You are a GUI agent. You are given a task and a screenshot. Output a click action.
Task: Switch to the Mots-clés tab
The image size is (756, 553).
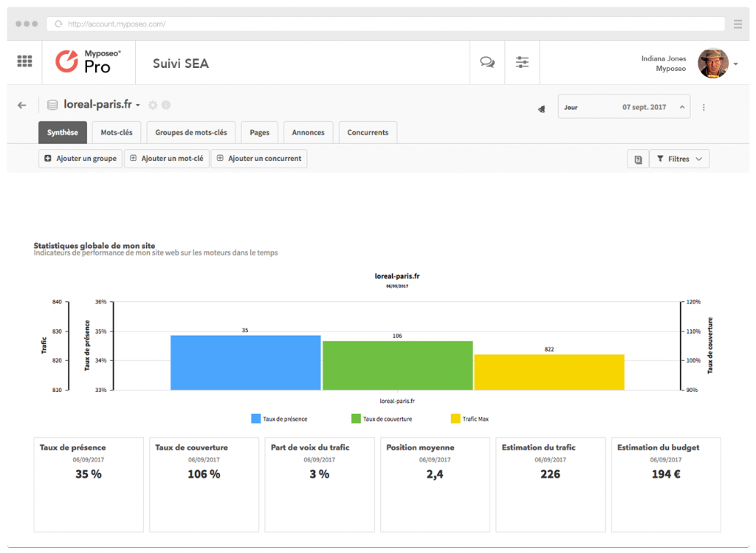(x=117, y=133)
